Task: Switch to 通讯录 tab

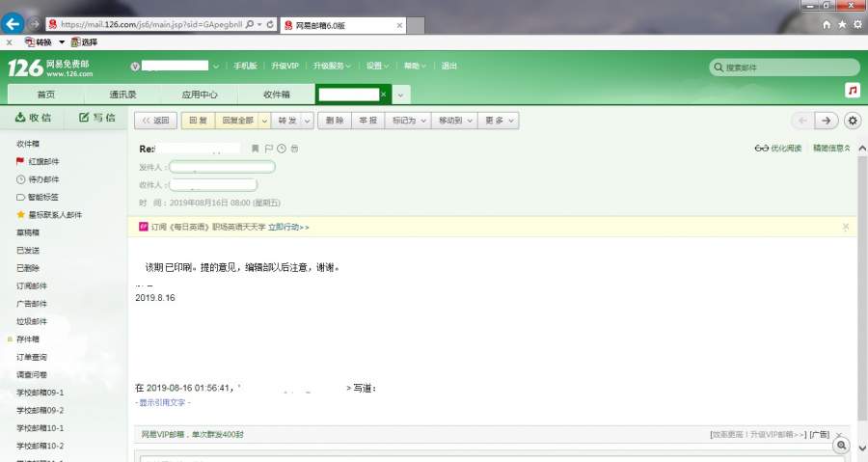Action: 122,95
